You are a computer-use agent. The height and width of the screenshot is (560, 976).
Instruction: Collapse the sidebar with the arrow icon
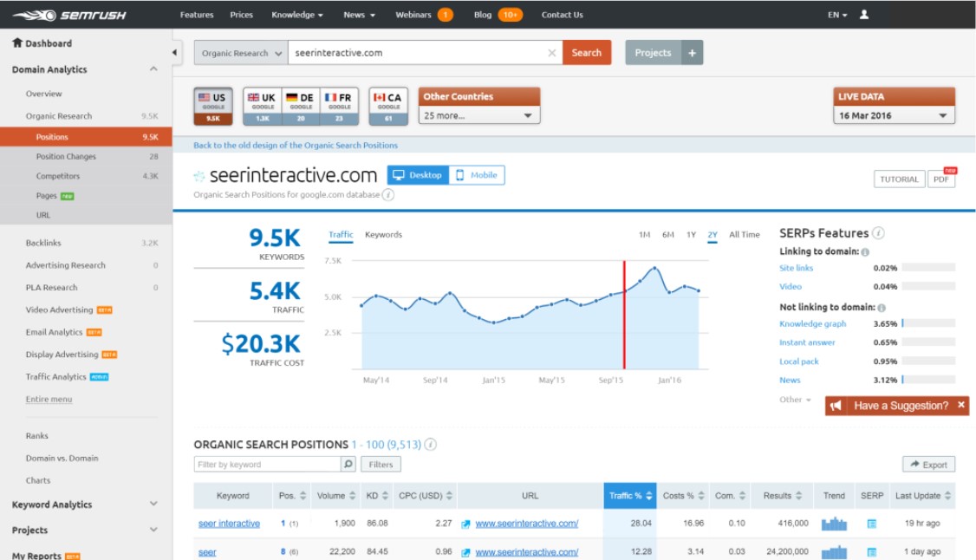point(174,53)
